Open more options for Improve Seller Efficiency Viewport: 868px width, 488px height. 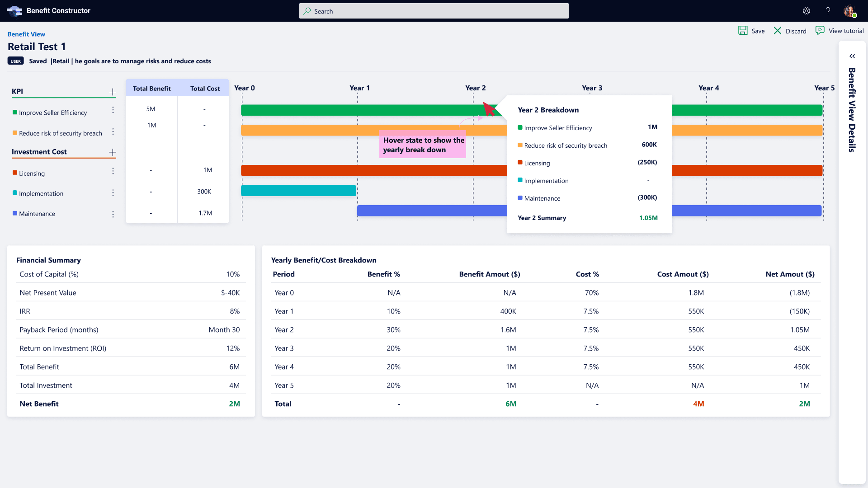[113, 110]
